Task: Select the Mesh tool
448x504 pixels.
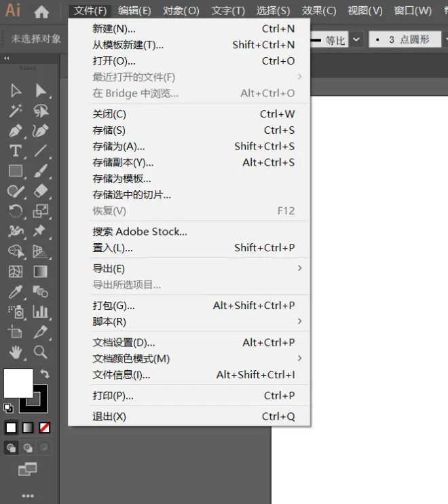Action: point(16,272)
